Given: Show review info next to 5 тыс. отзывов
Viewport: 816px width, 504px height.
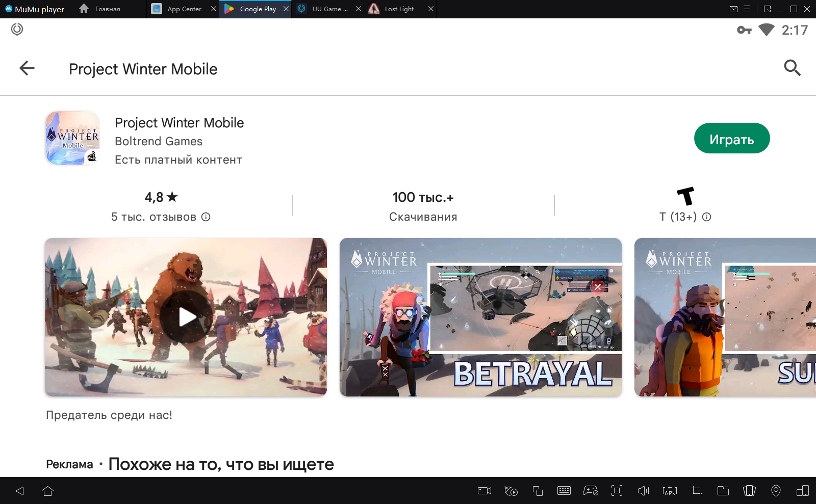Looking at the screenshot, I should pyautogui.click(x=206, y=217).
